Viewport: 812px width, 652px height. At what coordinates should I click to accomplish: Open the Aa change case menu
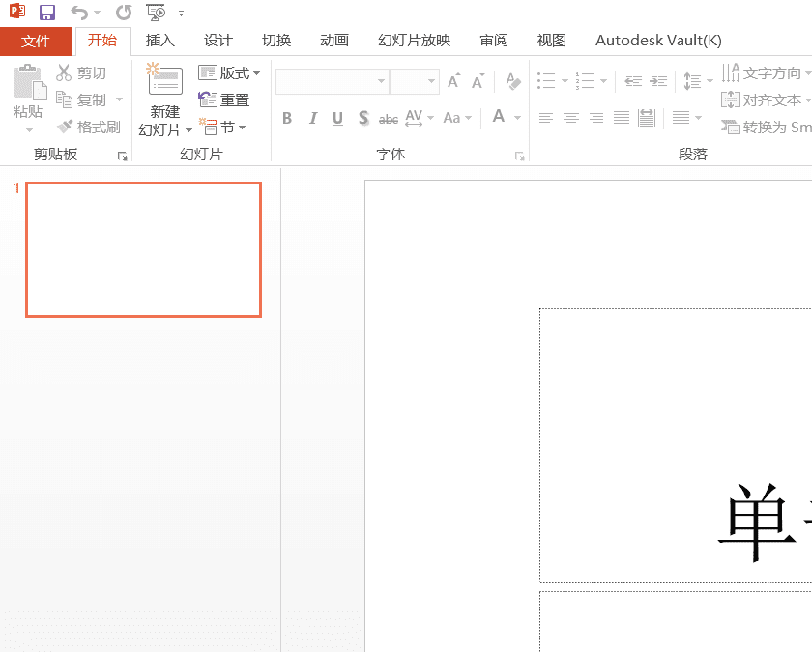457,118
